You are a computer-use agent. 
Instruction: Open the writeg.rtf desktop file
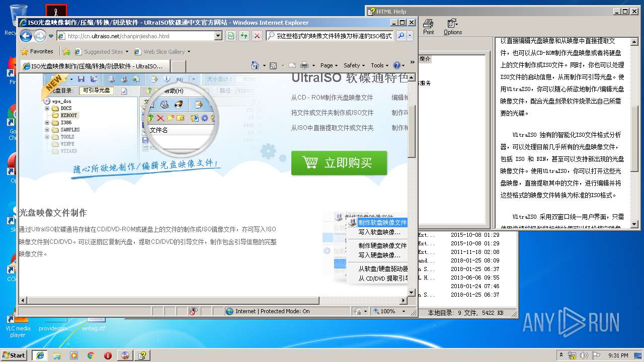click(94, 325)
